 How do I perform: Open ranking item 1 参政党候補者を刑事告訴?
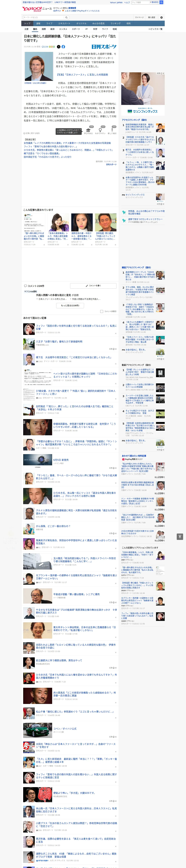(x=140, y=127)
